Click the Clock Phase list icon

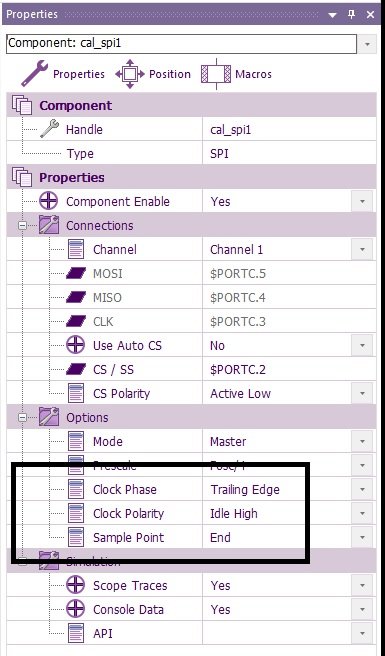(x=76, y=489)
